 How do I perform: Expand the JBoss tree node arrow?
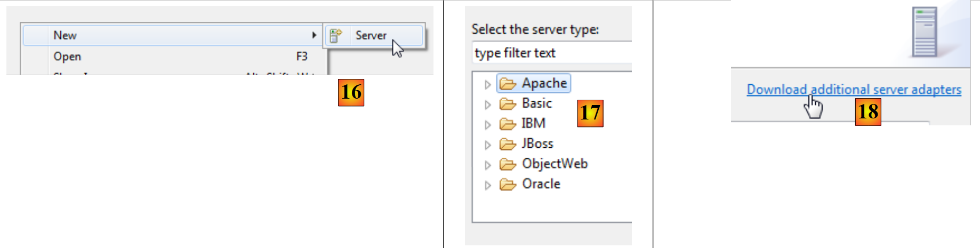click(x=487, y=145)
